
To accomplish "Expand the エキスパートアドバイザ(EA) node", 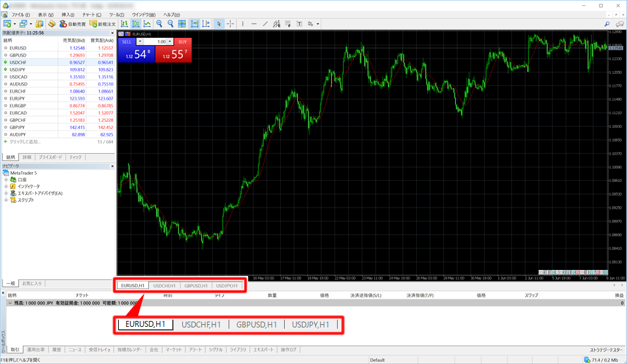I will [6, 193].
